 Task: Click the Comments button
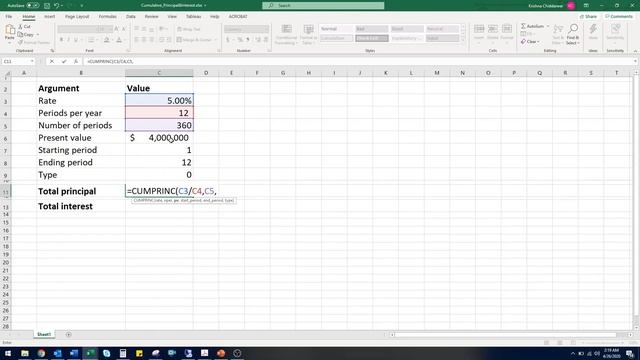pyautogui.click(x=619, y=17)
